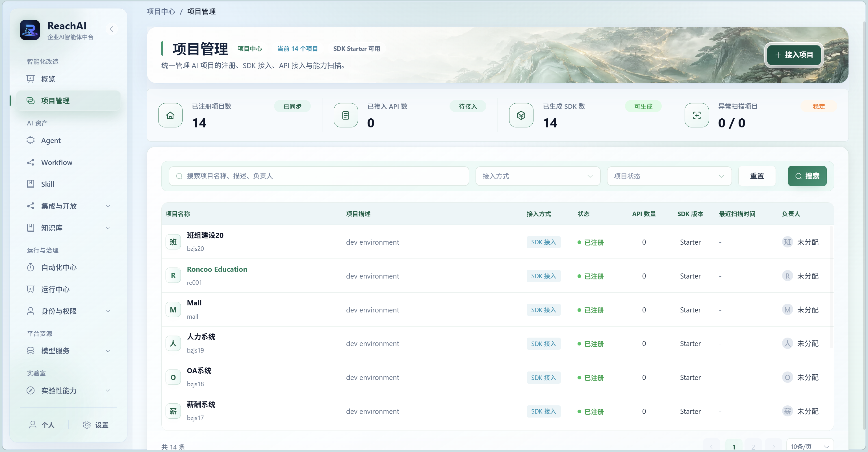868x452 pixels.
Task: Click the 已接入 API 数 document icon
Action: [x=346, y=116]
